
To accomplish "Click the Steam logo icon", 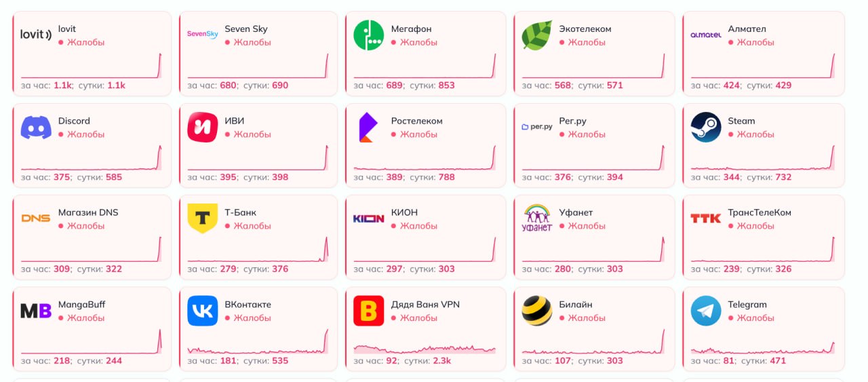I will tap(706, 127).
